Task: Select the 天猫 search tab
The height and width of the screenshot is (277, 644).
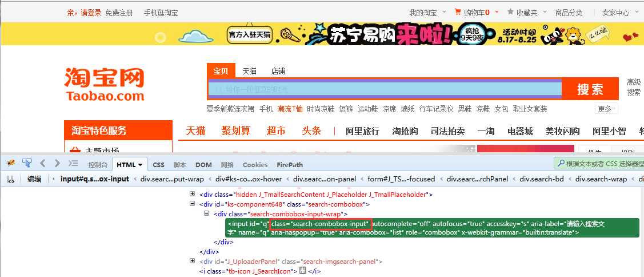Action: 249,71
